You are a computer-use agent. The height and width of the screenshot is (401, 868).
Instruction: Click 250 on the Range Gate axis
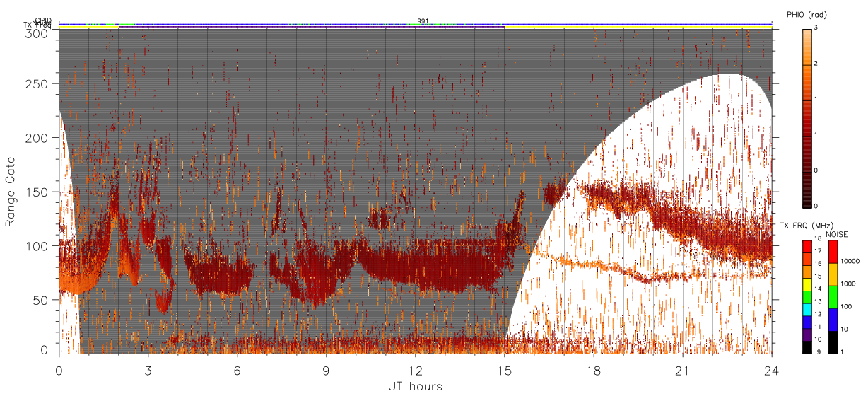tap(38, 83)
